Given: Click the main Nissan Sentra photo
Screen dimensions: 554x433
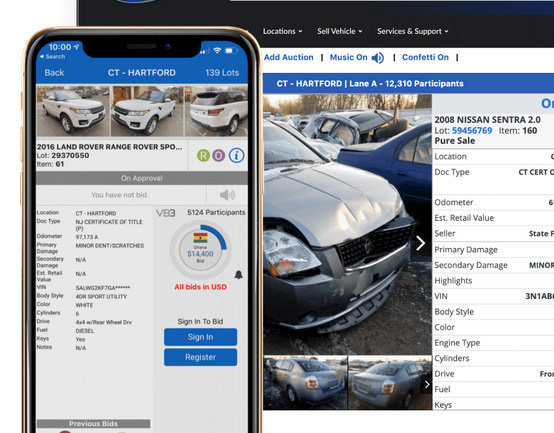Looking at the screenshot, I should pos(347,224).
